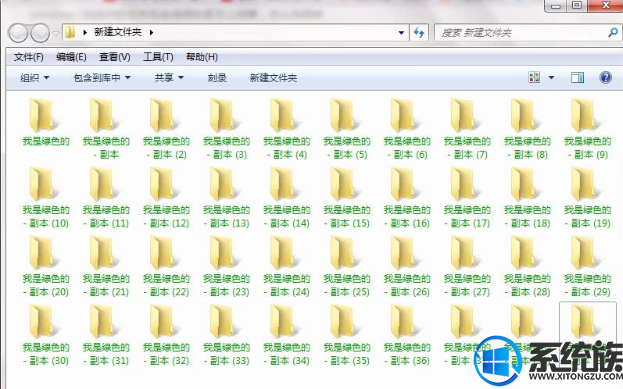
Task: Select folder 我是绿色的 - 副本 (26)
Action: click(x=407, y=266)
